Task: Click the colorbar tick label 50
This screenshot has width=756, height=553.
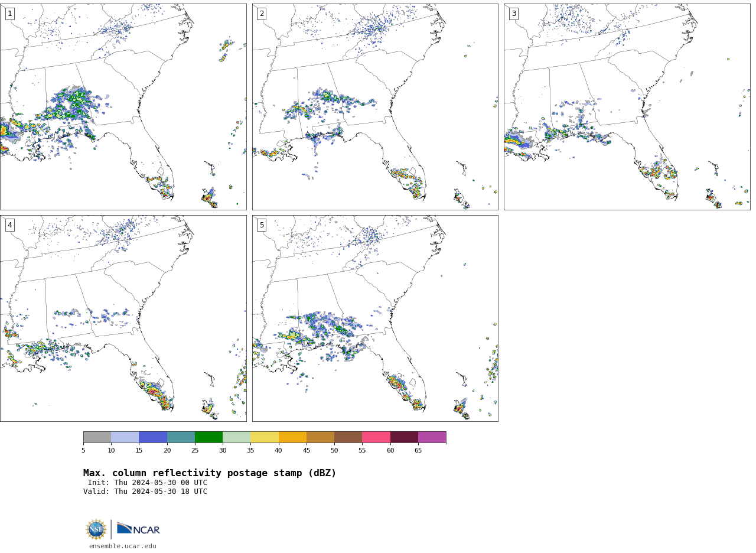Action: pyautogui.click(x=334, y=451)
